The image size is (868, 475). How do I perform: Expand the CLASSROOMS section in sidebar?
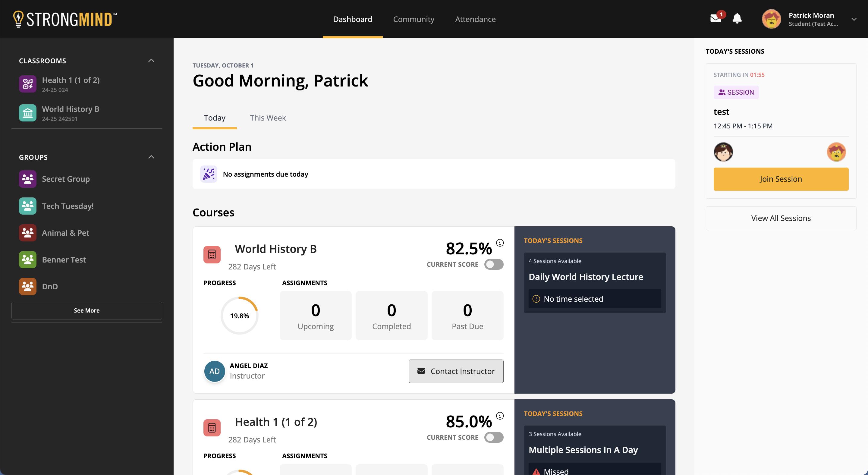151,60
